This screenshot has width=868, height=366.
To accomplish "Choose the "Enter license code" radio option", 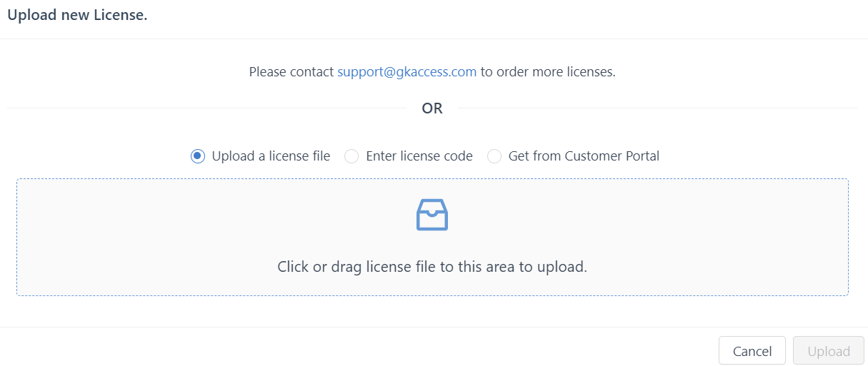I will pyautogui.click(x=409, y=156).
